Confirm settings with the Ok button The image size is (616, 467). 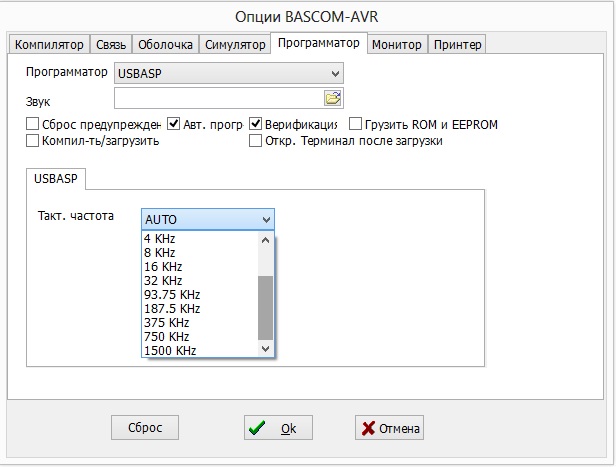pos(278,427)
